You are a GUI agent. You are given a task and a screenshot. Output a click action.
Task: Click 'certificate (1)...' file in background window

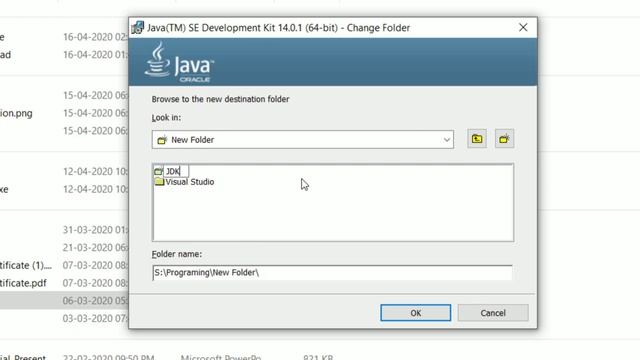(26, 265)
